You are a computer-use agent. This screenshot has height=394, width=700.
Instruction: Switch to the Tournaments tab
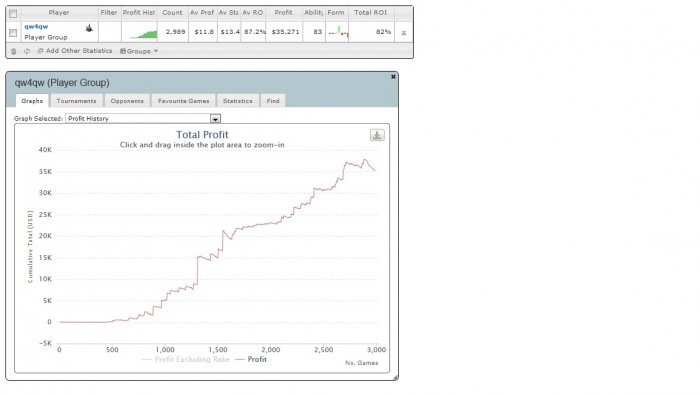click(76, 101)
